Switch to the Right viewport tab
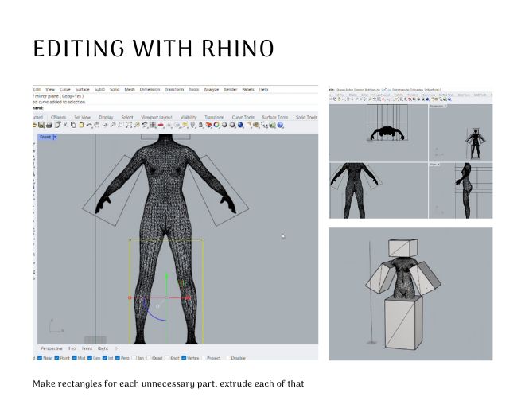Image resolution: width=525 pixels, height=420 pixels. click(103, 348)
